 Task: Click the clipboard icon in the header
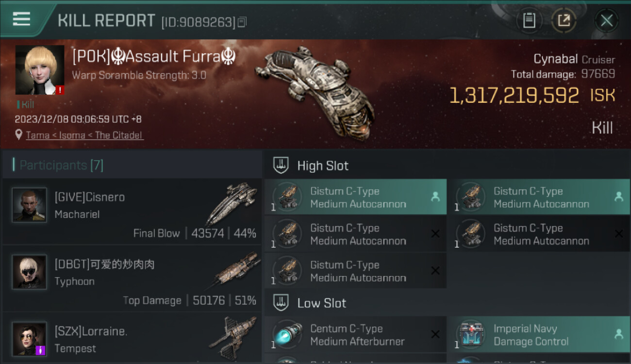(529, 20)
